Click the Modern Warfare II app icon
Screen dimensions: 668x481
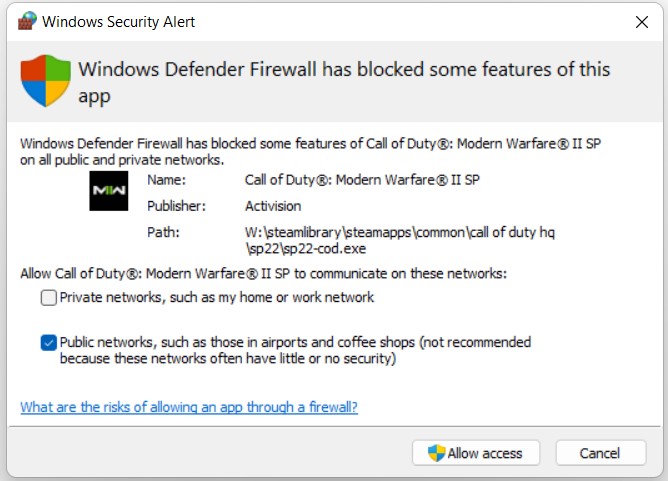click(108, 190)
